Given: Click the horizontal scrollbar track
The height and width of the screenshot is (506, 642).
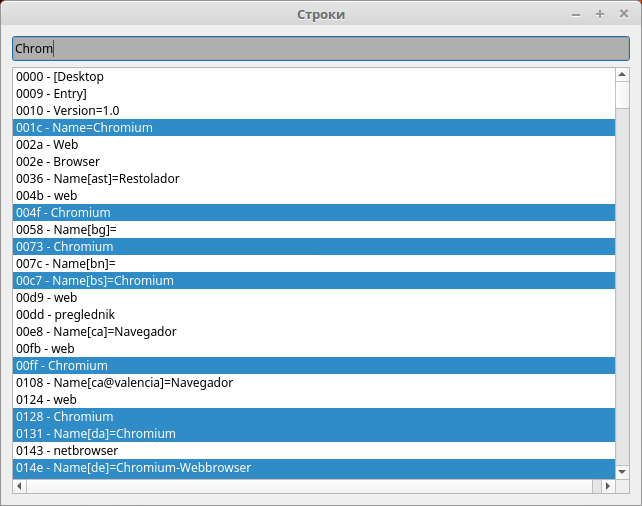Looking at the screenshot, I should click(314, 486).
